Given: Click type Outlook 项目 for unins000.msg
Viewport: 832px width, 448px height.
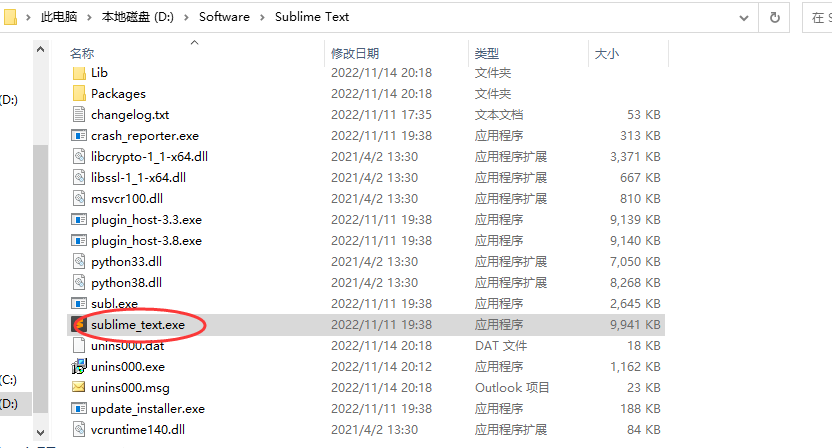Looking at the screenshot, I should point(512,387).
